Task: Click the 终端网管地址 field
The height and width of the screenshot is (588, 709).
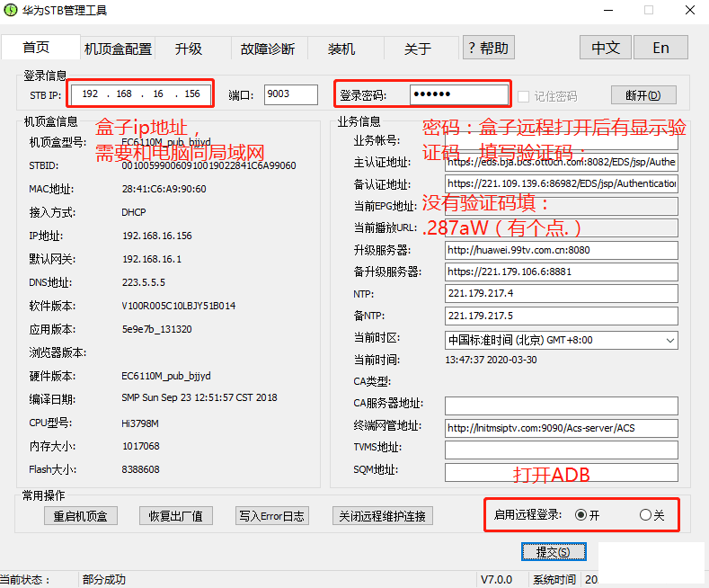Action: point(561,428)
